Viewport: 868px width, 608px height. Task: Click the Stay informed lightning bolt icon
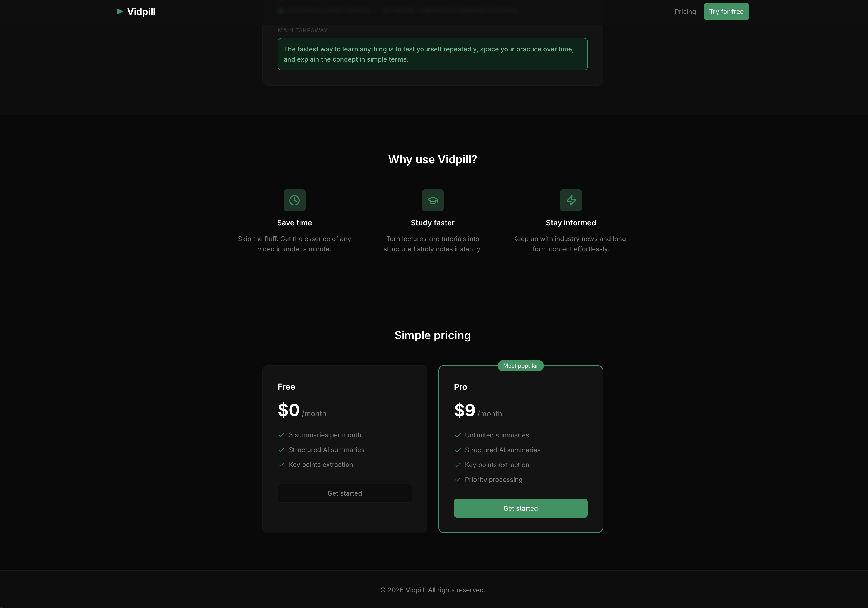(x=571, y=200)
